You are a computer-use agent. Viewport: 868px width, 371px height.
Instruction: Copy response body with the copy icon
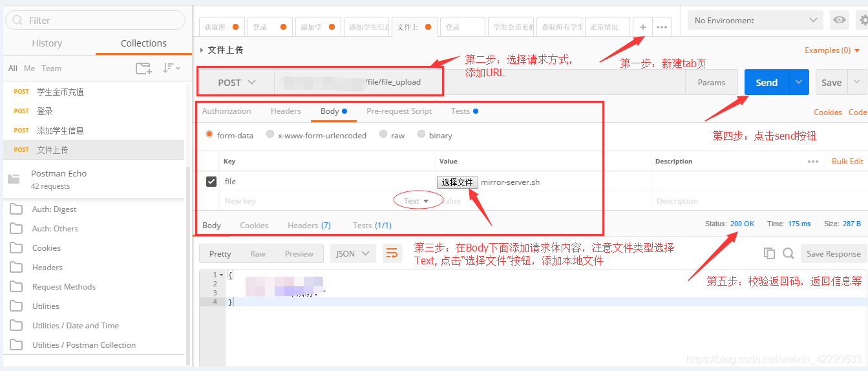(x=769, y=253)
